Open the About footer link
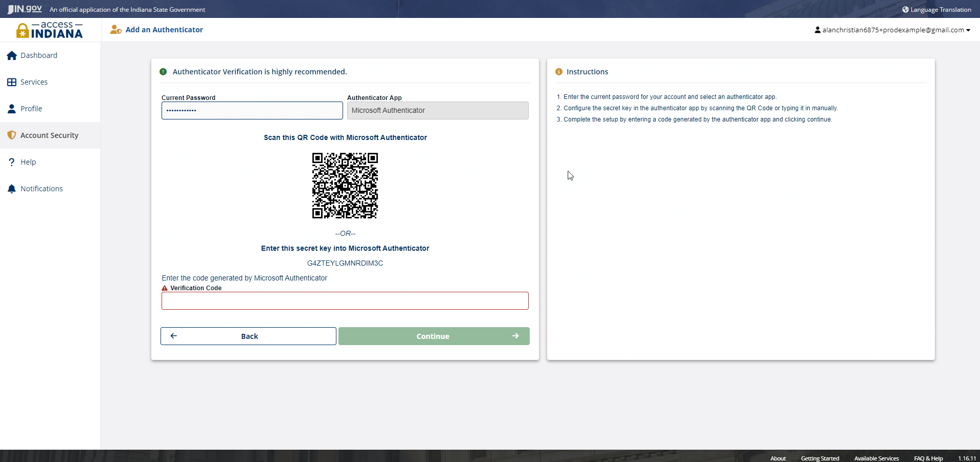980x462 pixels. point(777,458)
